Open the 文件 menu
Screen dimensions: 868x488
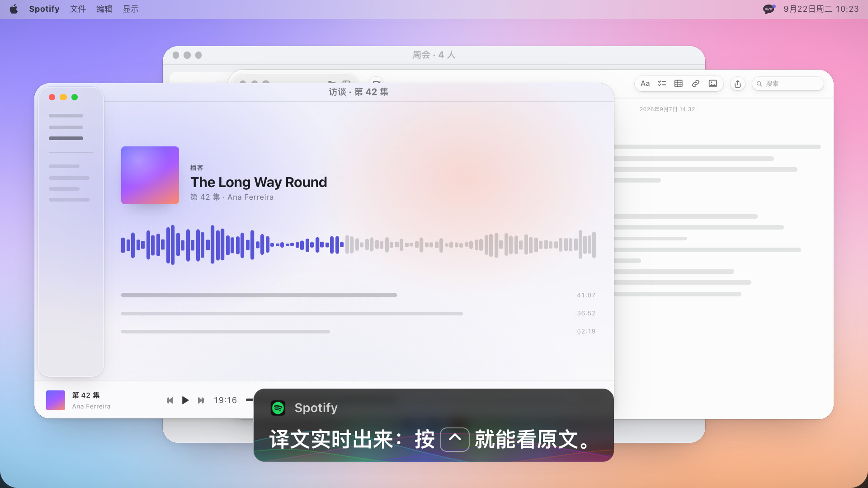(78, 9)
